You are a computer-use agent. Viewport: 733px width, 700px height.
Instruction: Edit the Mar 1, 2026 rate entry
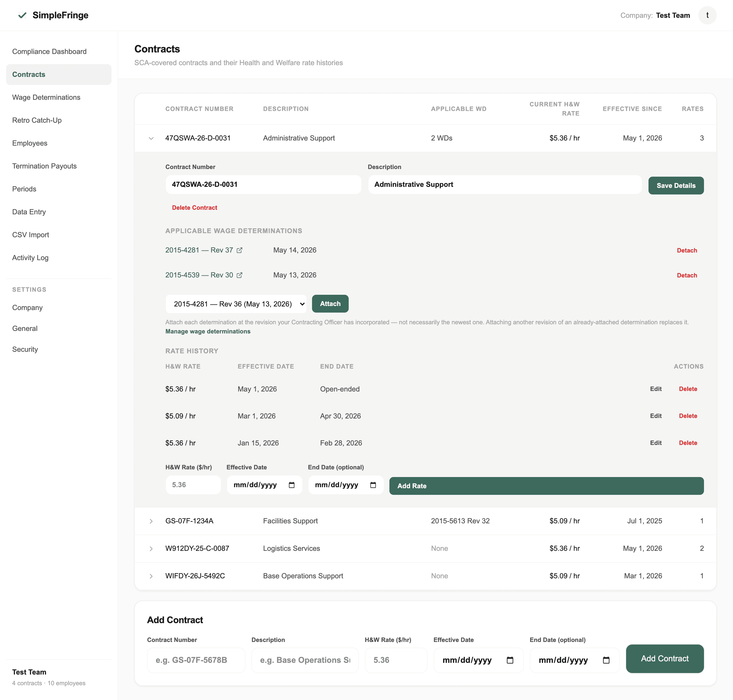point(656,416)
